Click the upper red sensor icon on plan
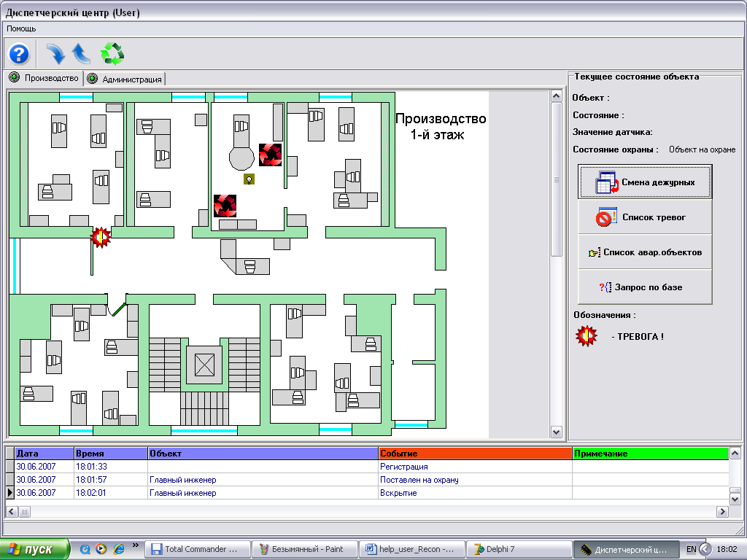This screenshot has width=747, height=560. point(270,155)
